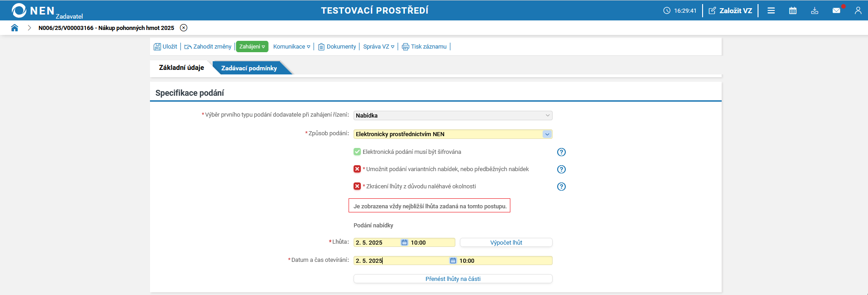This screenshot has width=868, height=295.
Task: Open the Způsob podání dropdown
Action: [453, 134]
